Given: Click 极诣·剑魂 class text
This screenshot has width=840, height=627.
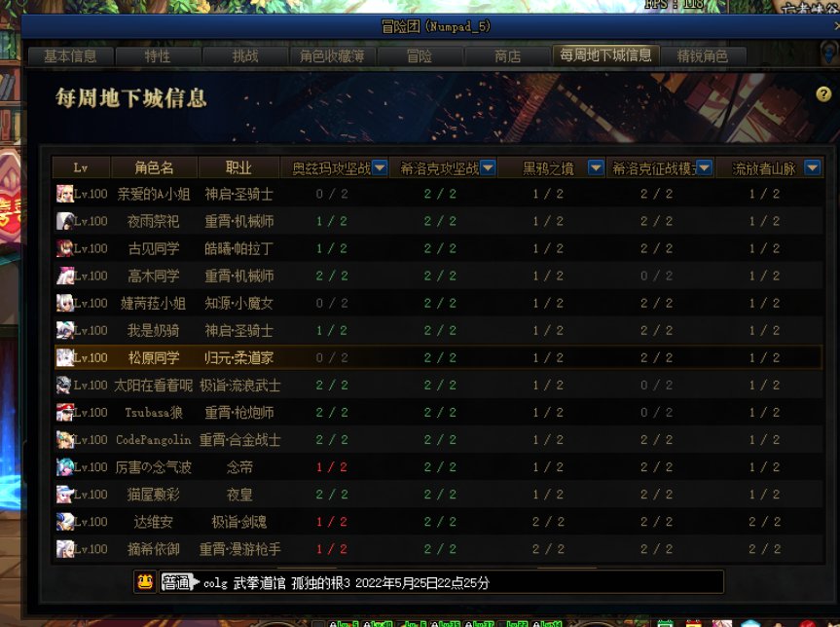Looking at the screenshot, I should (x=238, y=522).
